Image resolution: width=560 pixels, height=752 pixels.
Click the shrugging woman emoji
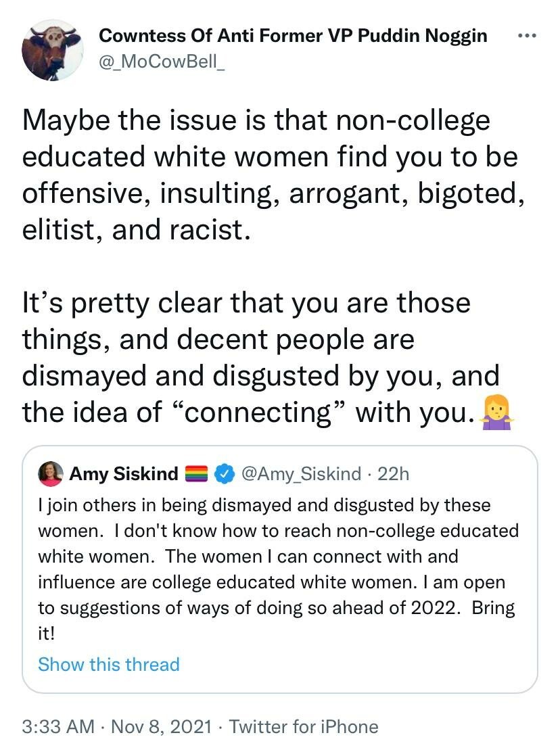[498, 411]
